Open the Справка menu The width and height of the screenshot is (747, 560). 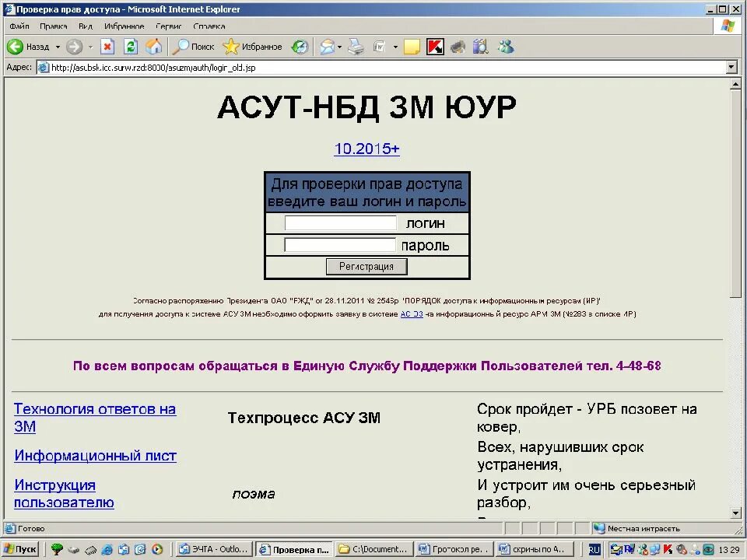pyautogui.click(x=209, y=26)
